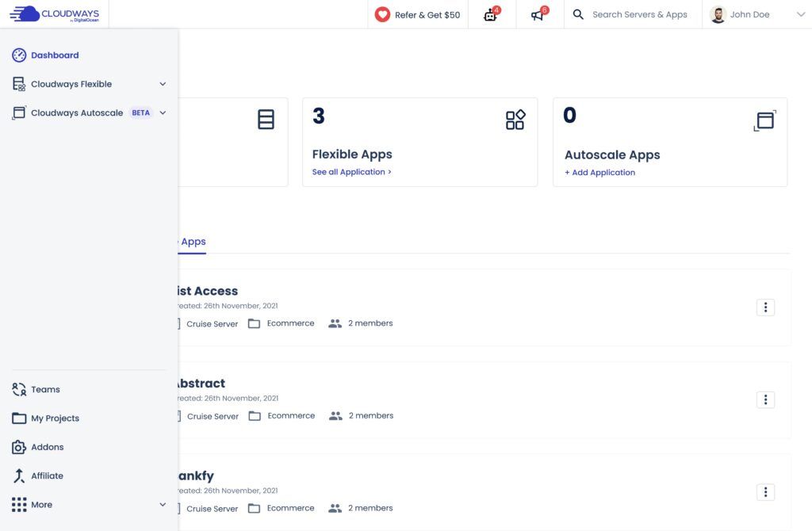The width and height of the screenshot is (812, 531).
Task: Click Ecommerce folder icon in 'bstract' row
Action: [255, 415]
